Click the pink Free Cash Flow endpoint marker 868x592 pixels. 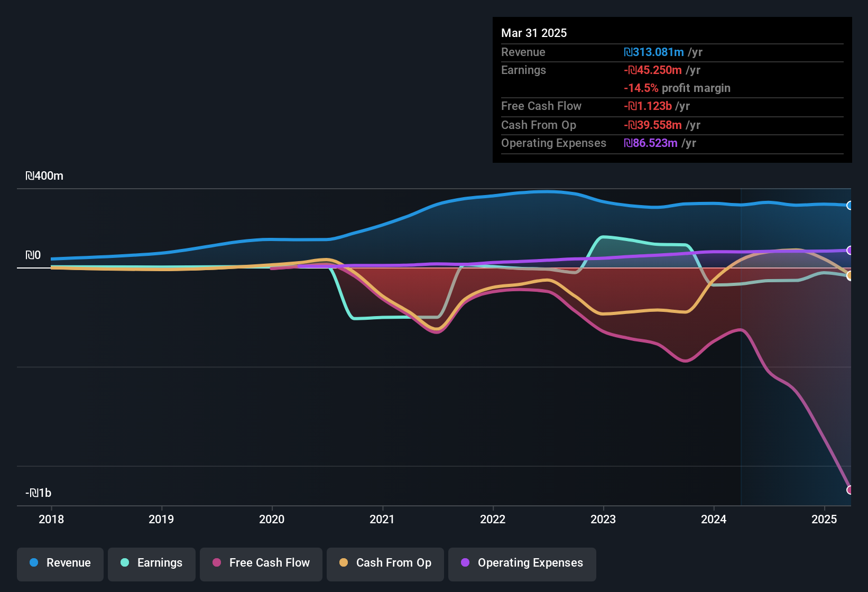click(x=849, y=490)
